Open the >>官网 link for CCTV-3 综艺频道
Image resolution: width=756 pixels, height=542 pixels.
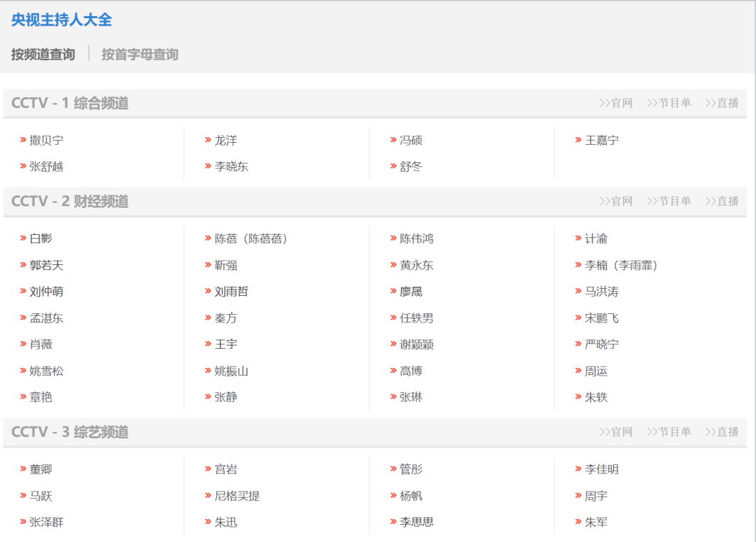click(x=616, y=432)
